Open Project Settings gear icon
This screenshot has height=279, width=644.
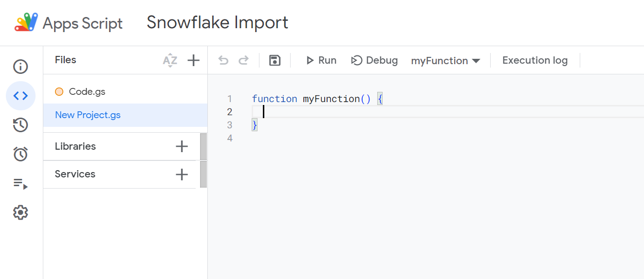point(20,212)
